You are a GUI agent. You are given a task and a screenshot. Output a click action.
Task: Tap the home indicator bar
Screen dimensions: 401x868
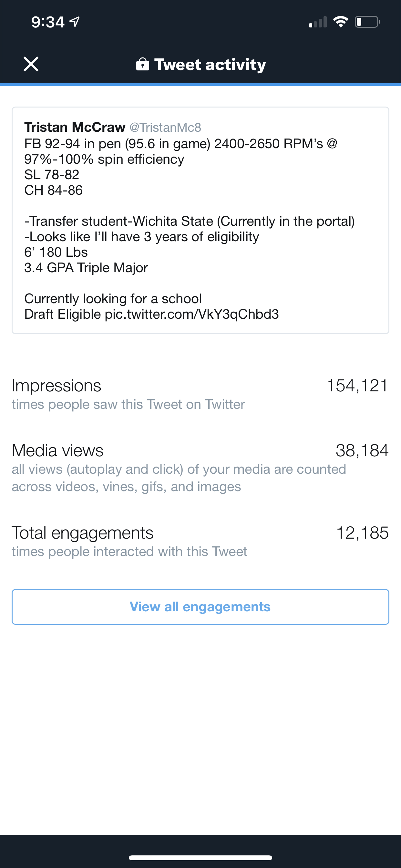[x=200, y=858]
